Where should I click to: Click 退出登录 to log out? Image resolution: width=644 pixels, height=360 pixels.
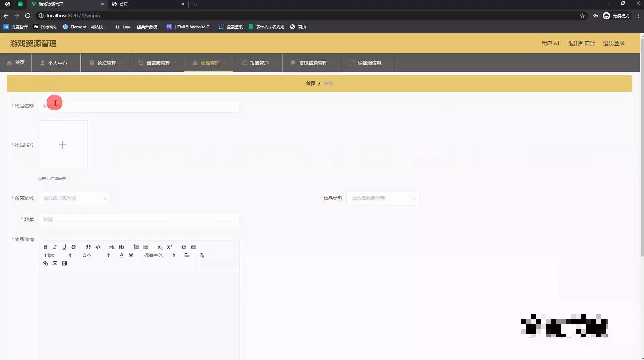point(614,43)
